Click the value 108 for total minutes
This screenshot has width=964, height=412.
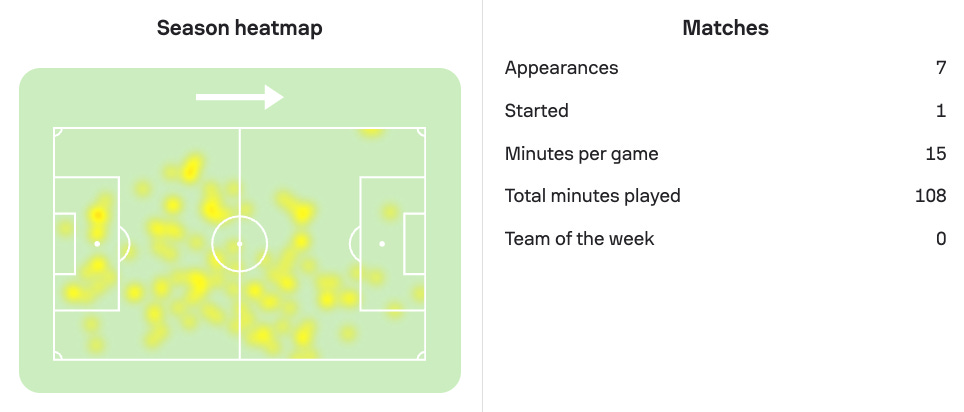(931, 196)
